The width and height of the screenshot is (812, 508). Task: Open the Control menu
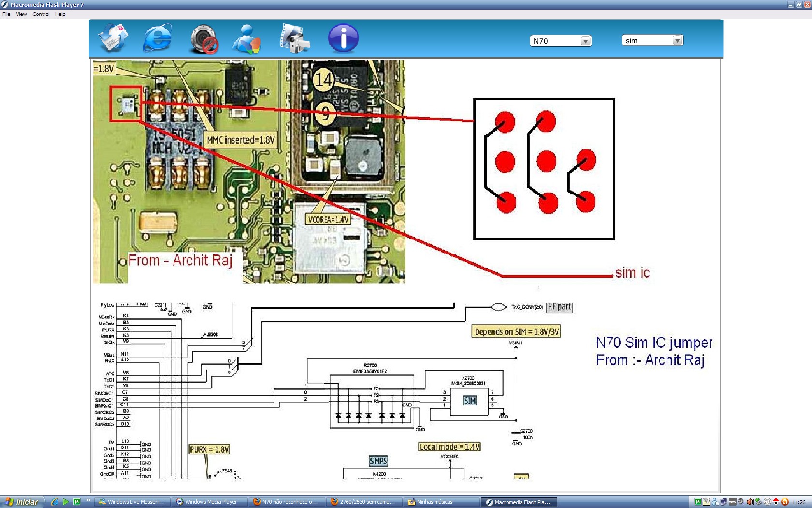(x=41, y=14)
